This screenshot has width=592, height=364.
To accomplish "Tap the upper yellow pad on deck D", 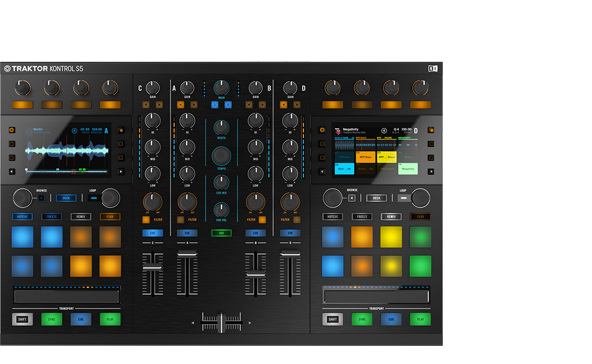I will click(391, 237).
